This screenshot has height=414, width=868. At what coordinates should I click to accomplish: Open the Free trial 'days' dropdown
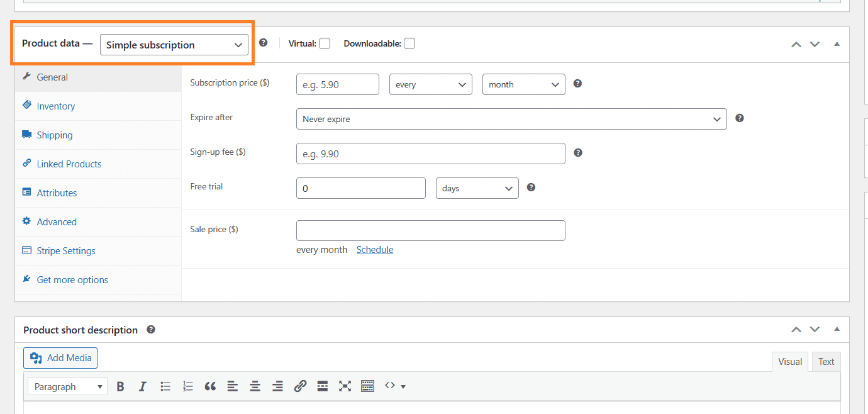[x=477, y=188]
